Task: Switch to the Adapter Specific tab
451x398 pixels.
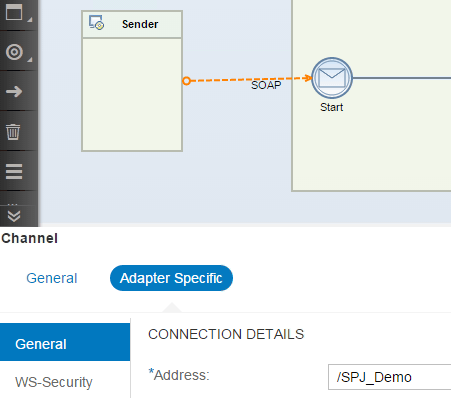Action: click(171, 278)
